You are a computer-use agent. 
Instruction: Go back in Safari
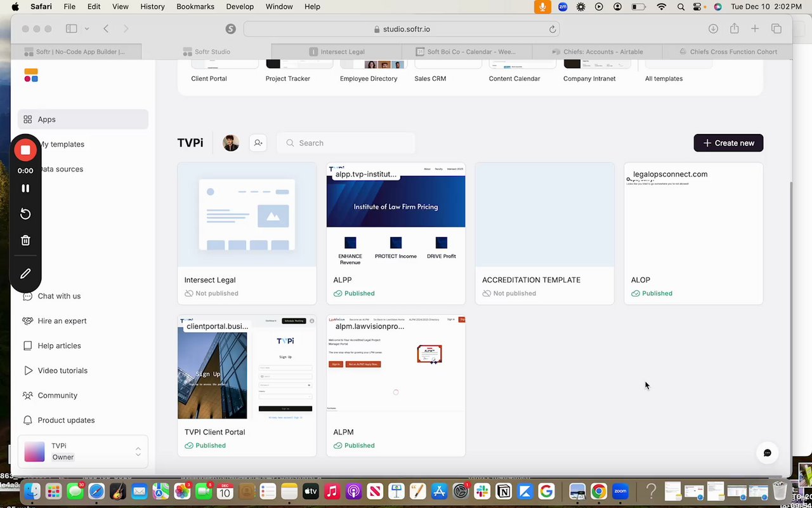point(106,29)
